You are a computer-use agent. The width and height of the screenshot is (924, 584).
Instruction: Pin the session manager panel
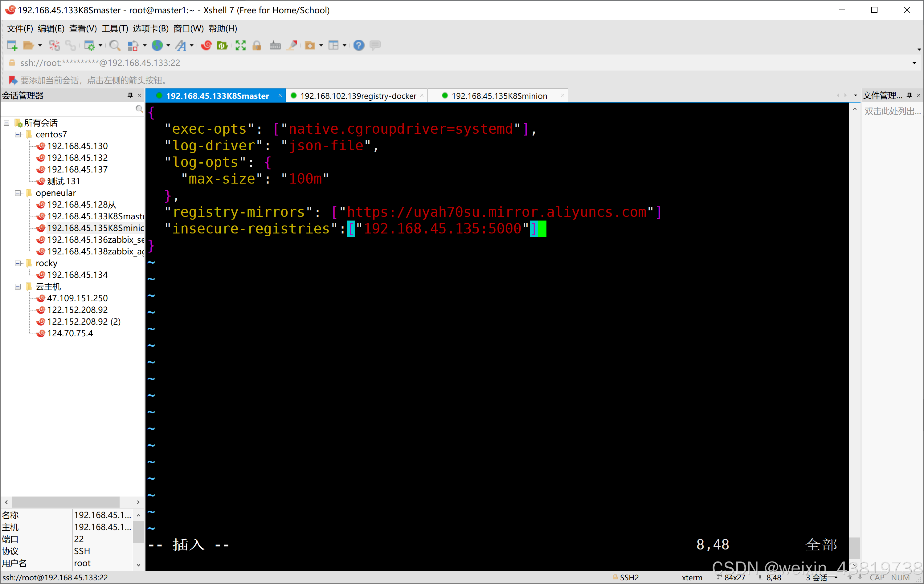pyautogui.click(x=130, y=95)
